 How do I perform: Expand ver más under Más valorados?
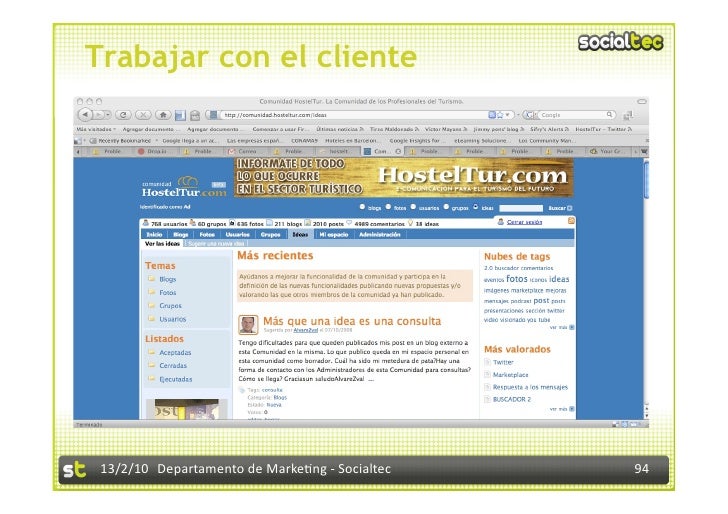pyautogui.click(x=562, y=409)
